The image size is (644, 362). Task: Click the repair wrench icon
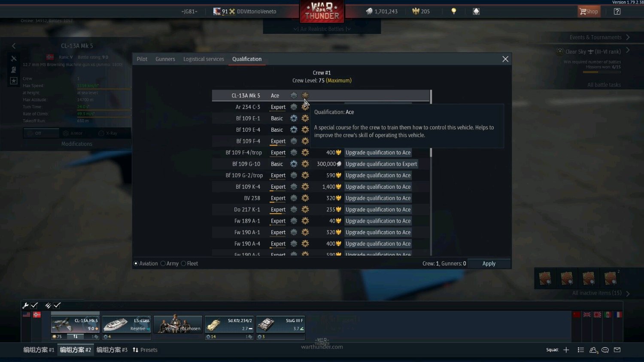(25, 305)
